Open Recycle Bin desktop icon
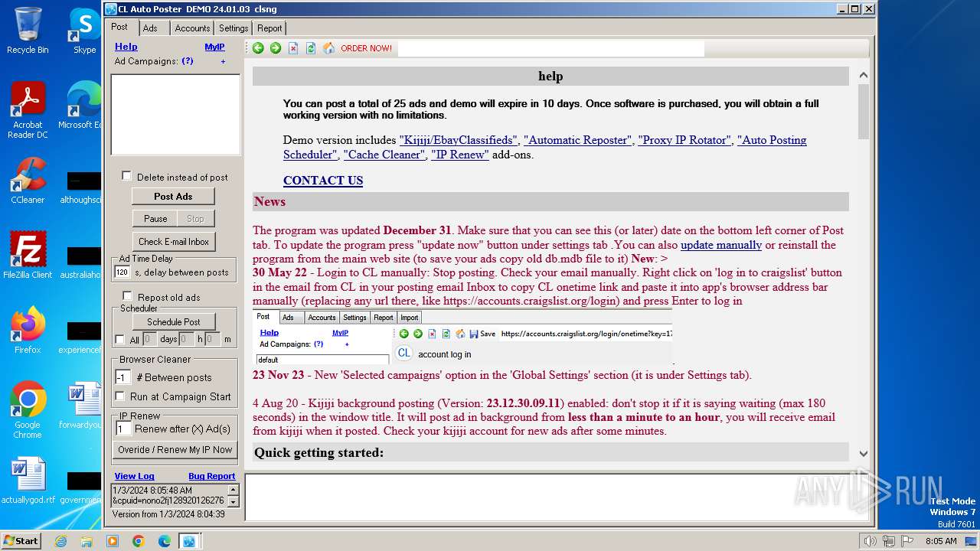Screen dimensions: 980x551 click(x=28, y=31)
